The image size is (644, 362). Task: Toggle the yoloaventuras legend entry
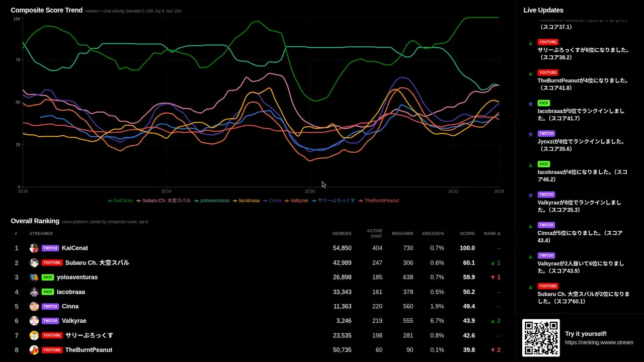212,201
